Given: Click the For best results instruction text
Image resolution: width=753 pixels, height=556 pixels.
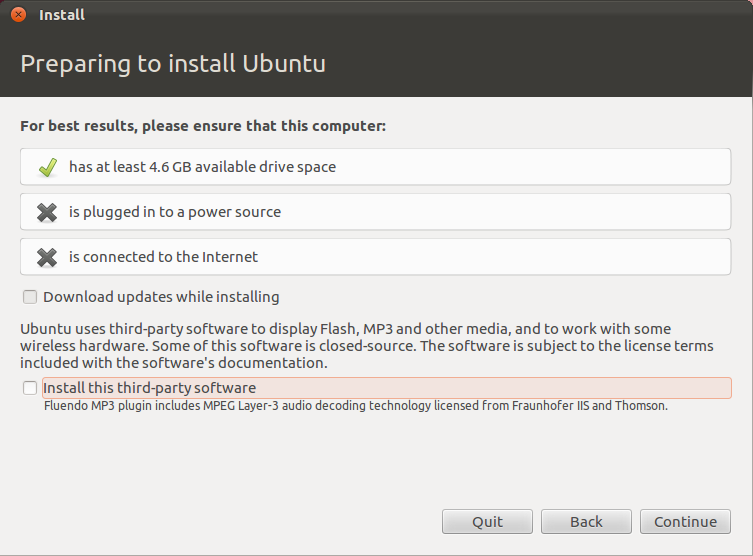Looking at the screenshot, I should 203,127.
